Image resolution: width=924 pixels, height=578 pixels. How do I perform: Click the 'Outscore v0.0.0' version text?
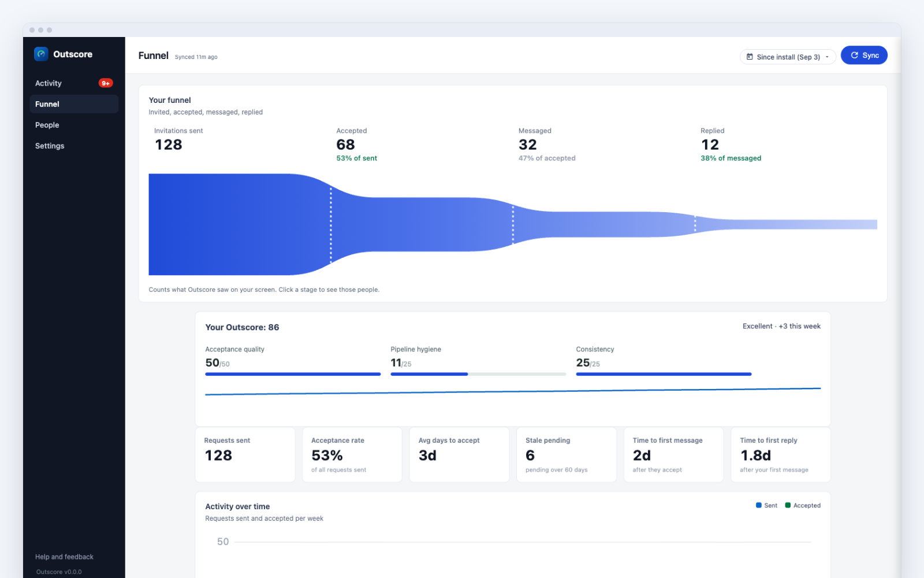(59, 572)
